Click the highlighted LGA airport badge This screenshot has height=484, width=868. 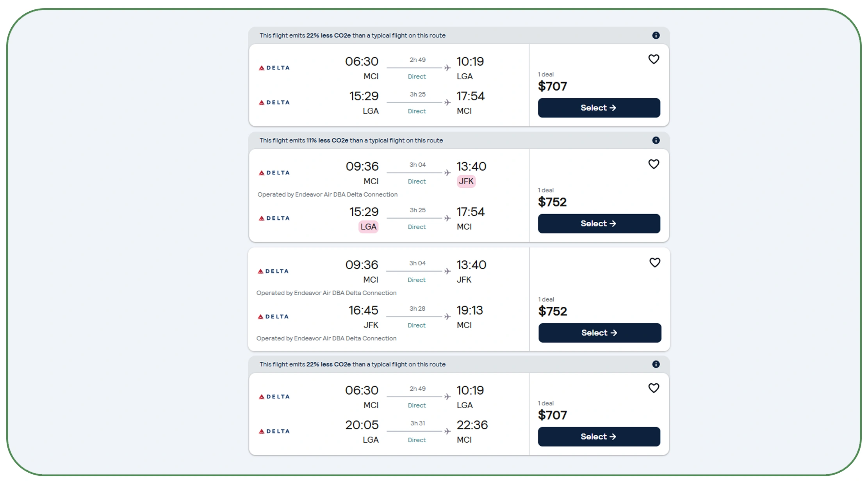[x=368, y=226]
